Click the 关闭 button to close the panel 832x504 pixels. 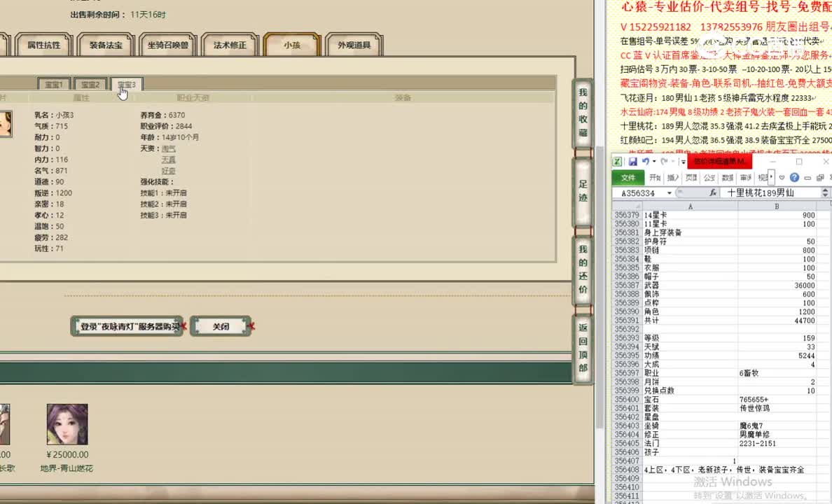pyautogui.click(x=221, y=325)
